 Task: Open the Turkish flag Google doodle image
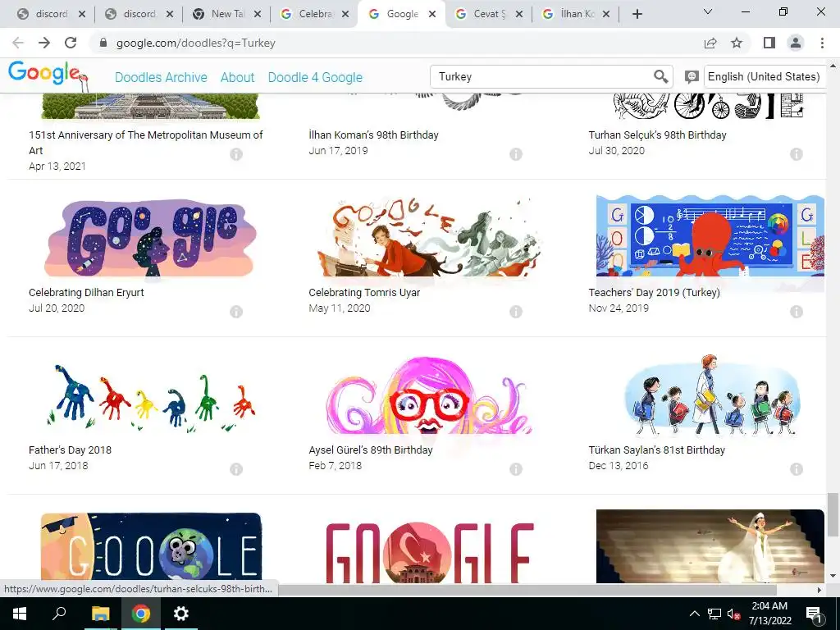[x=430, y=552]
